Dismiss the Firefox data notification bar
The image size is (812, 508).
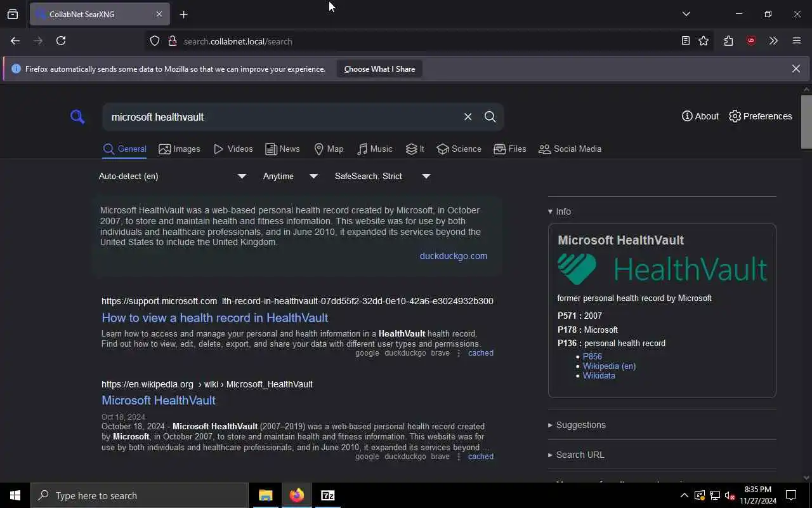pyautogui.click(x=796, y=69)
